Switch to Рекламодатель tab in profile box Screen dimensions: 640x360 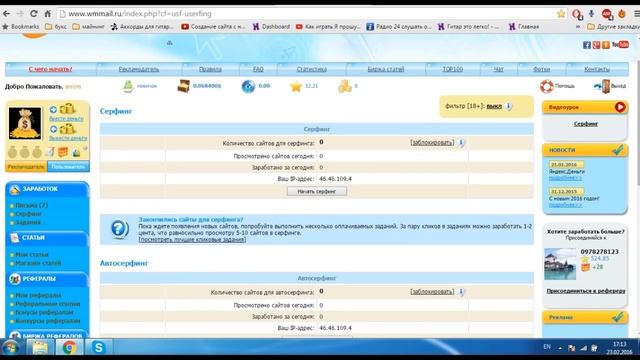tap(26, 167)
